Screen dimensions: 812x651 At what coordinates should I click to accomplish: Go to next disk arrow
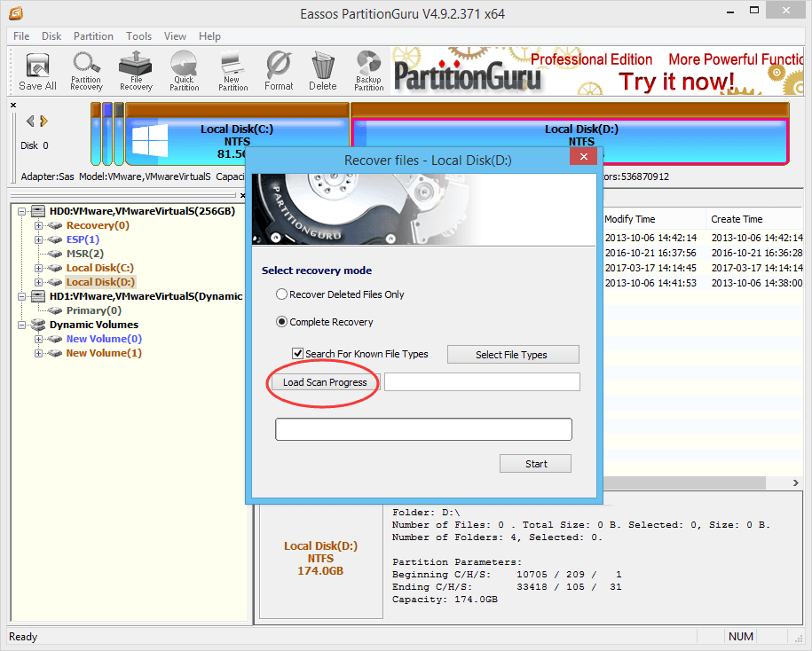pyautogui.click(x=44, y=122)
